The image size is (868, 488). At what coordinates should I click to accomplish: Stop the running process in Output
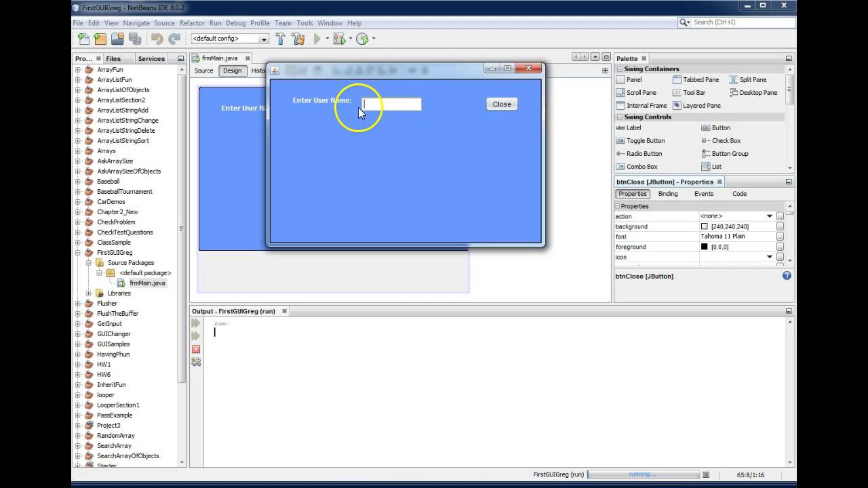coord(196,349)
